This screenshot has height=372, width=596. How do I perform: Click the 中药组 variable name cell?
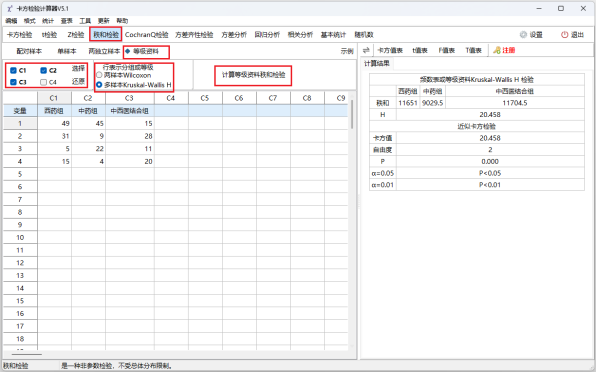click(88, 111)
